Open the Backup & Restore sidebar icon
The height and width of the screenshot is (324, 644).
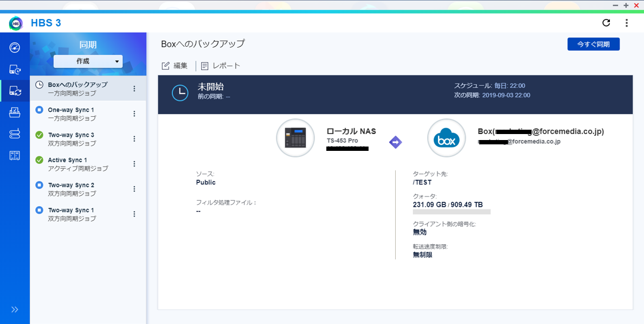(15, 69)
